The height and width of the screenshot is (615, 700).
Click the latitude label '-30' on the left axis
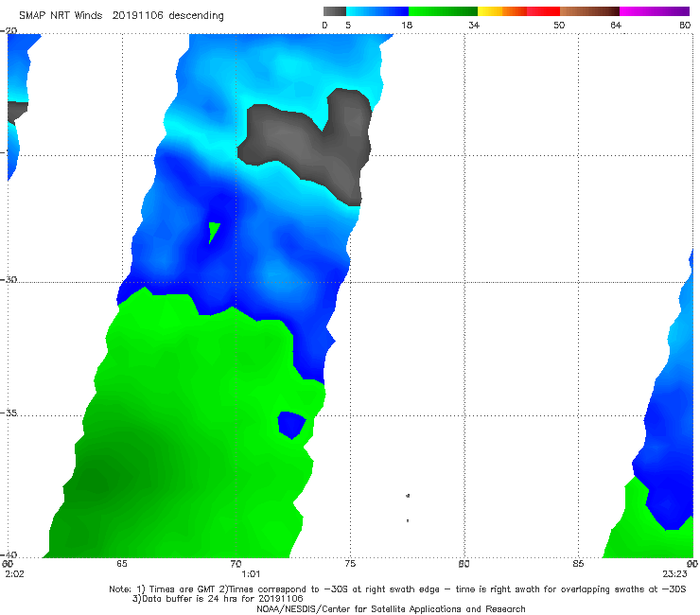(x=9, y=279)
